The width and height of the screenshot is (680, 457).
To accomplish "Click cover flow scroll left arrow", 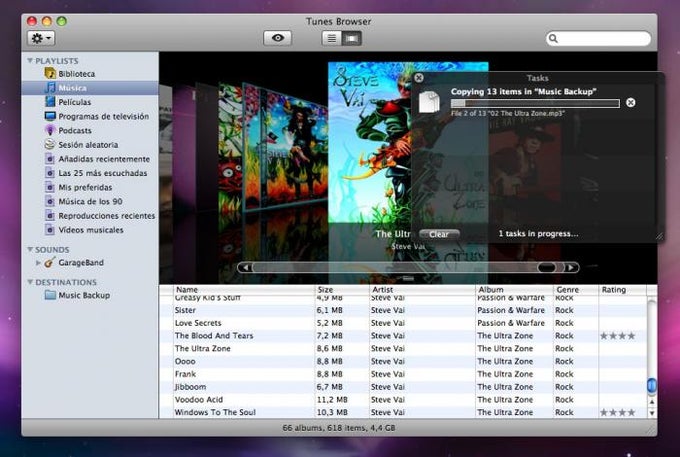I will click(245, 268).
